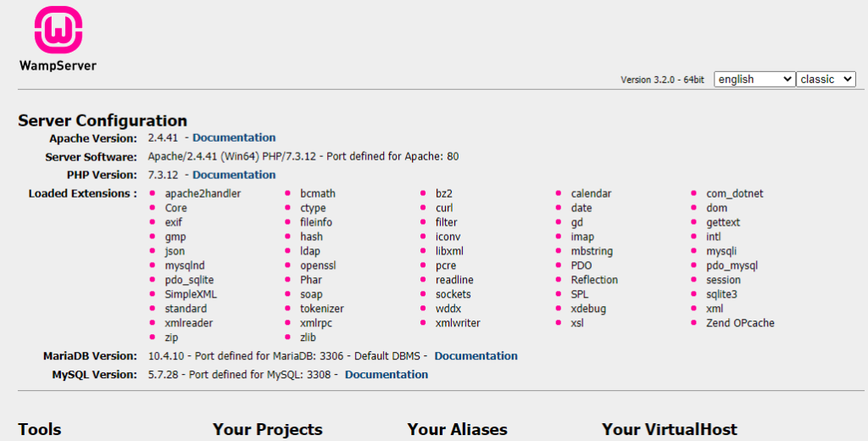Click the openssl extension entry
Image resolution: width=868 pixels, height=441 pixels.
coord(319,266)
